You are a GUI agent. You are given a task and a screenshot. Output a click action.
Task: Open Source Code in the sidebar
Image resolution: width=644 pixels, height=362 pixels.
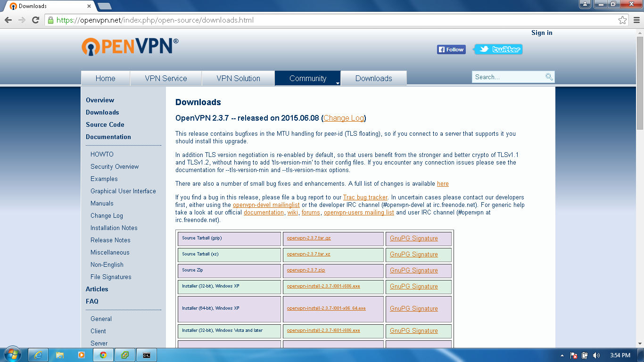click(105, 124)
